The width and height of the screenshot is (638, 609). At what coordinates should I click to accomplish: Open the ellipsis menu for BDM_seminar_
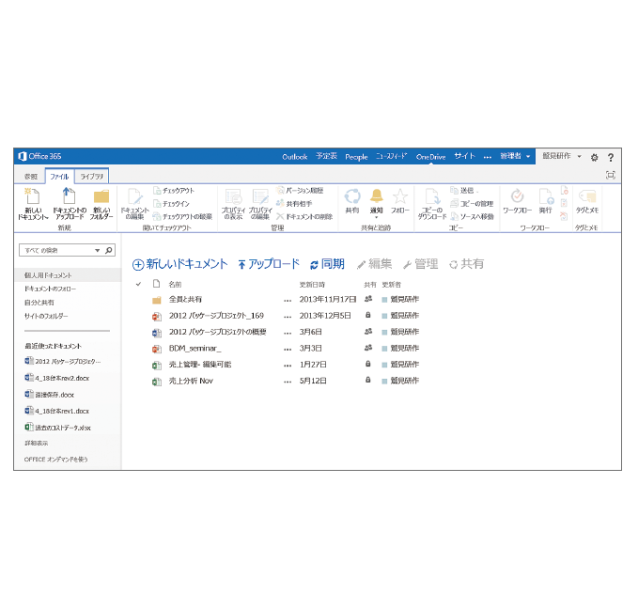coord(288,349)
